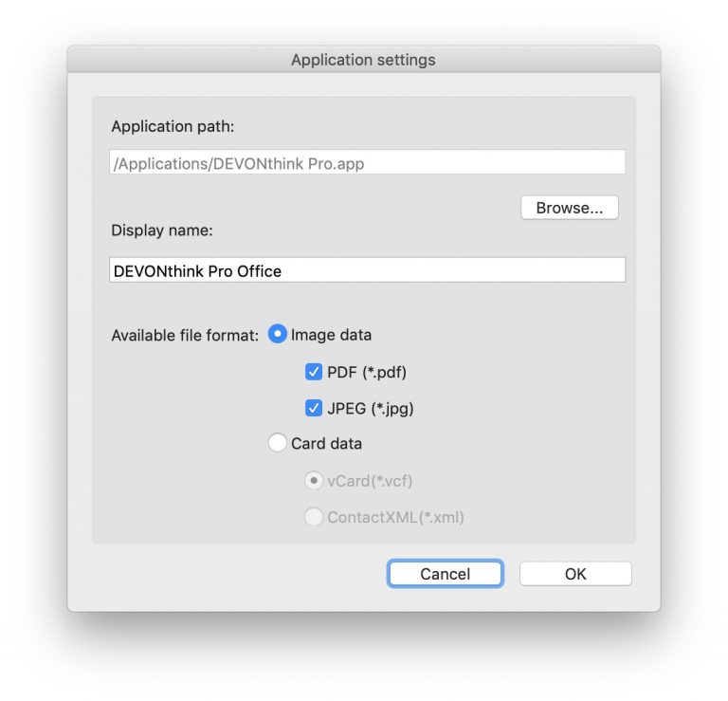Click the 'Image data' label text
728x701 pixels.
331,335
